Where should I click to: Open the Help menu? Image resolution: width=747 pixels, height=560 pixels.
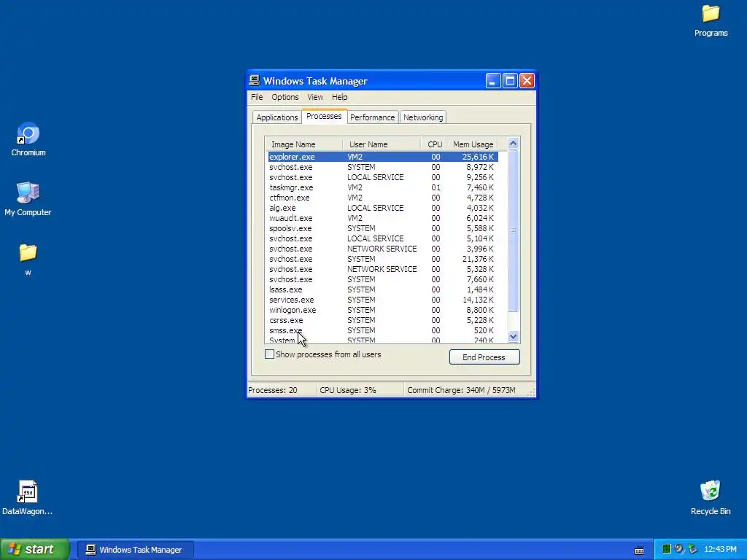point(340,97)
